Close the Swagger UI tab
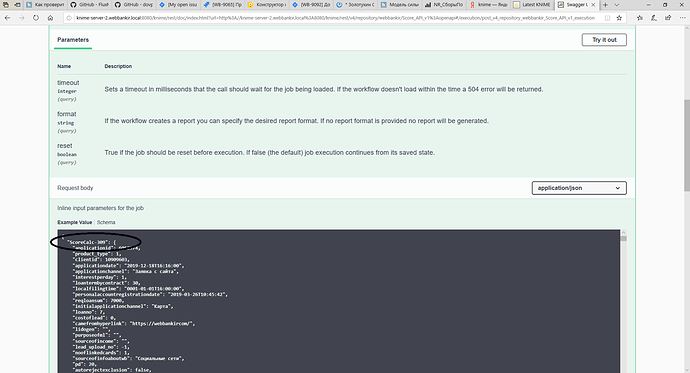Screen dimensions: 690x373 coord(593,5)
